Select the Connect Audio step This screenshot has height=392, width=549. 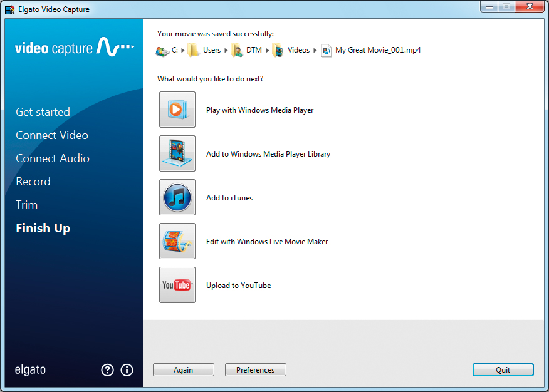[x=52, y=158]
